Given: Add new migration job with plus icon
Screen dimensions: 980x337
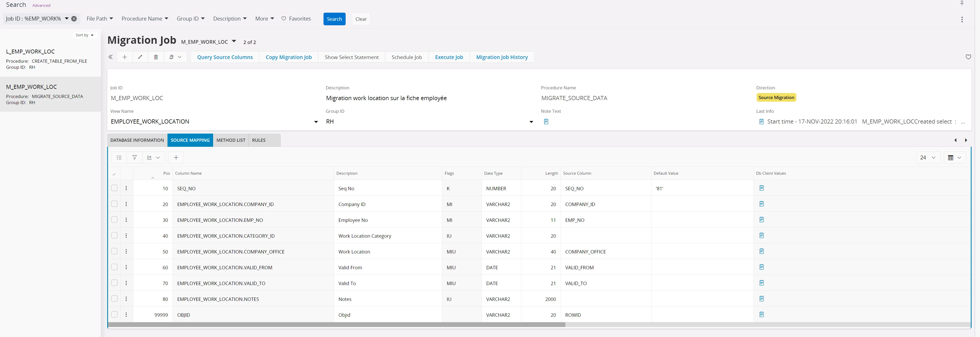Looking at the screenshot, I should coord(124,57).
